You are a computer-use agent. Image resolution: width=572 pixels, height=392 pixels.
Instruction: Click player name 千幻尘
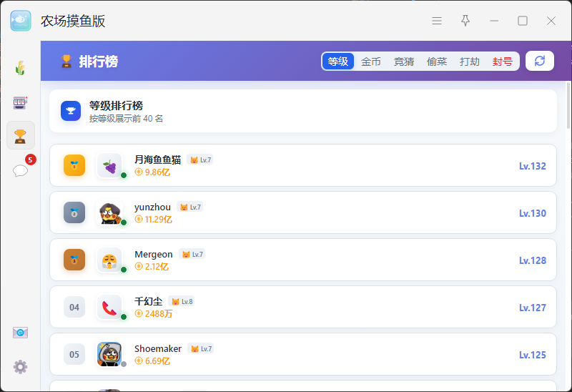pyautogui.click(x=149, y=301)
